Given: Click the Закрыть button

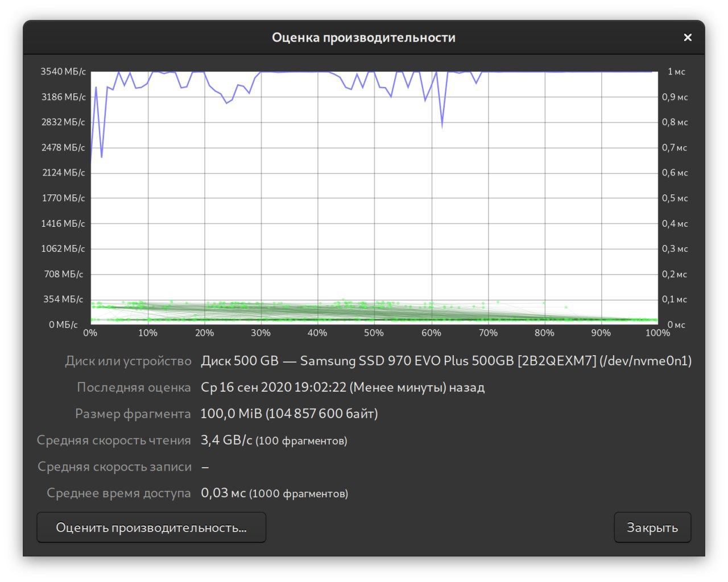Looking at the screenshot, I should [x=652, y=527].
